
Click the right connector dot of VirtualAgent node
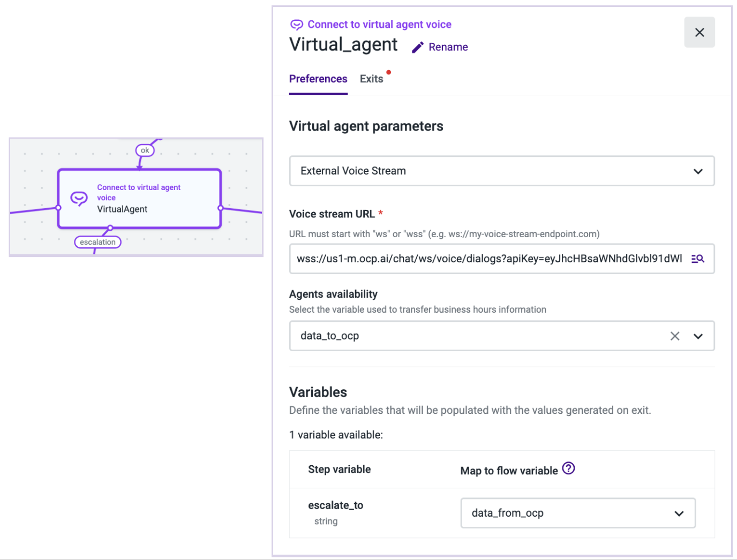coord(220,208)
